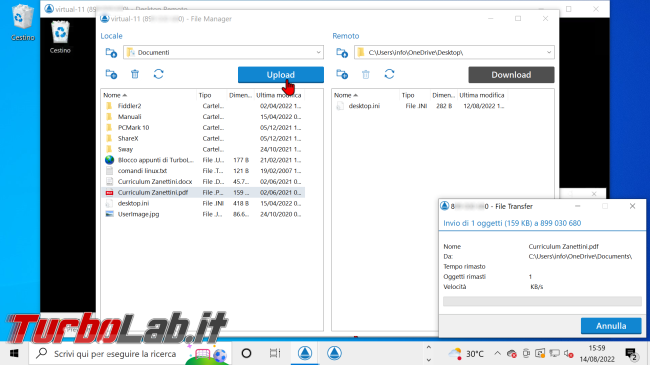The width and height of the screenshot is (650, 365).
Task: Click the Remoto delete trash icon
Action: [x=366, y=74]
